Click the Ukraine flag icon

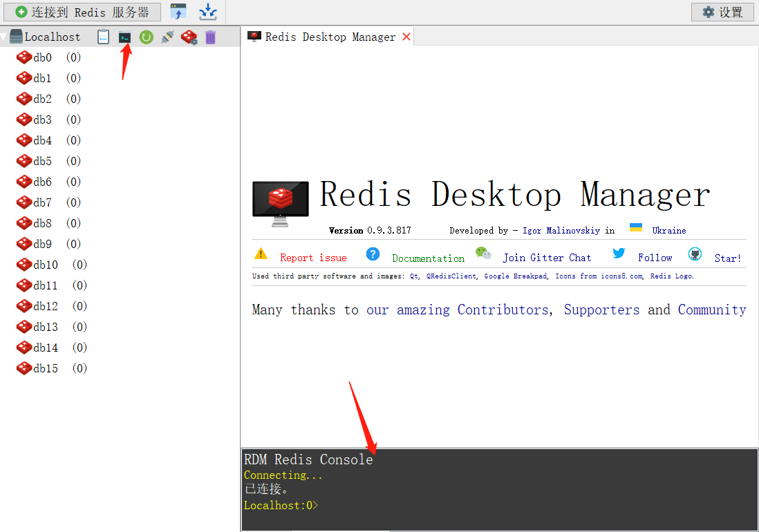click(x=635, y=227)
